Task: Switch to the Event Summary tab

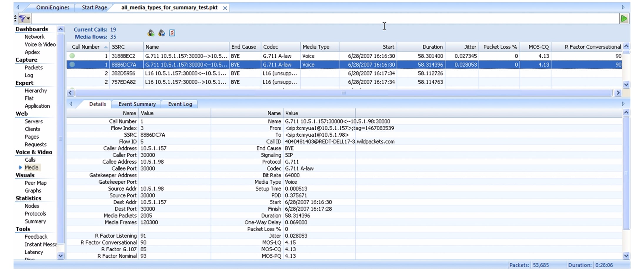Action: pos(137,104)
